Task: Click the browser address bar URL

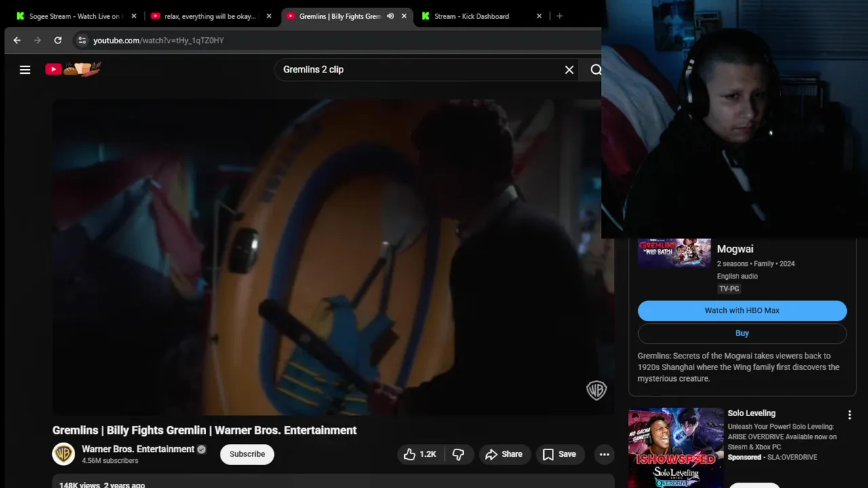Action: pos(159,40)
